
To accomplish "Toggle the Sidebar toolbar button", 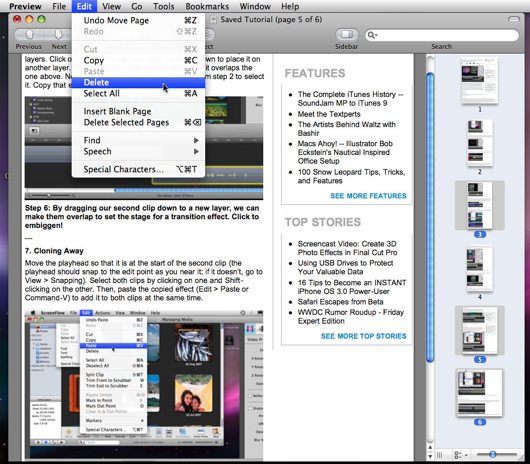I will [x=346, y=34].
